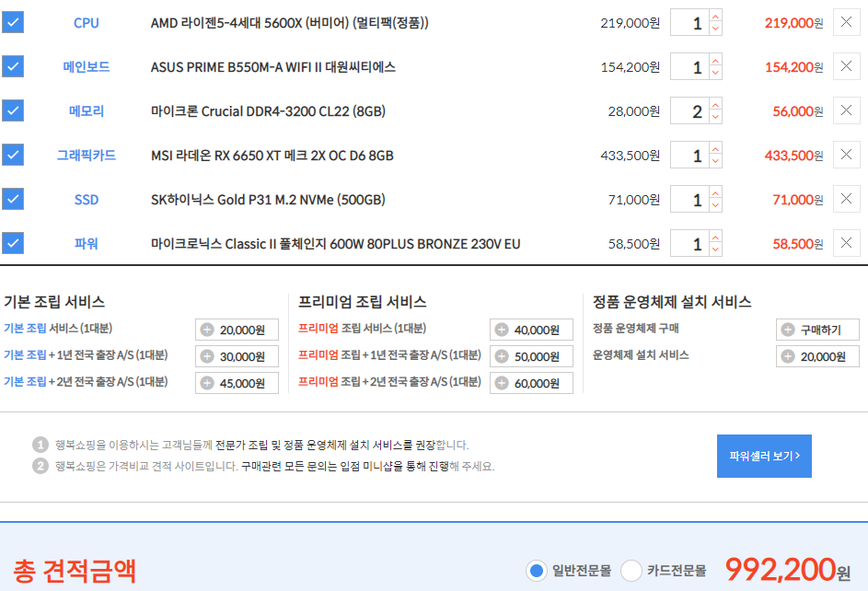Viewport: 868px width, 591px height.
Task: Open the SSD category link
Action: pyautogui.click(x=87, y=200)
